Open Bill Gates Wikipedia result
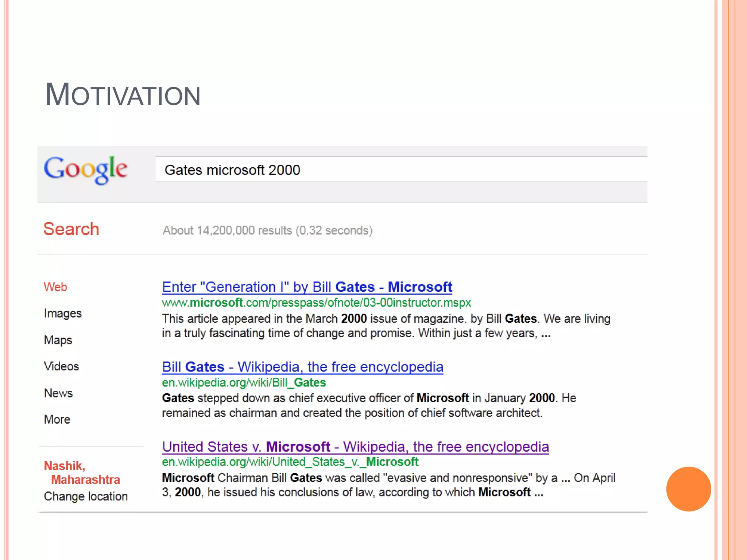The height and width of the screenshot is (560, 747). pos(302,367)
